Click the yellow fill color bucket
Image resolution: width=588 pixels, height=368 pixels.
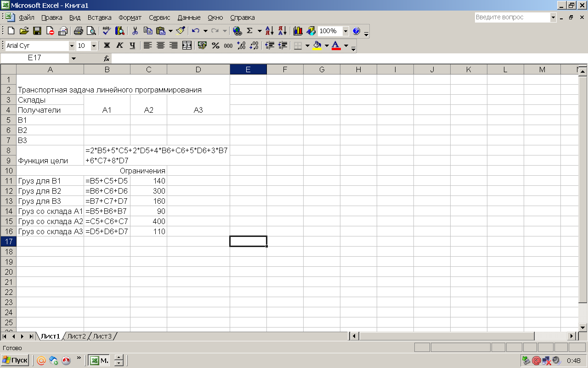pos(317,46)
